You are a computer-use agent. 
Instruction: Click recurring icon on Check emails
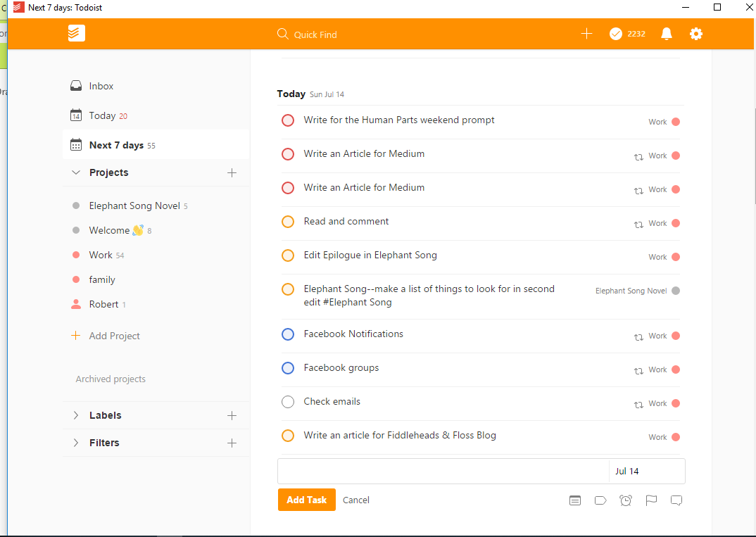click(639, 405)
